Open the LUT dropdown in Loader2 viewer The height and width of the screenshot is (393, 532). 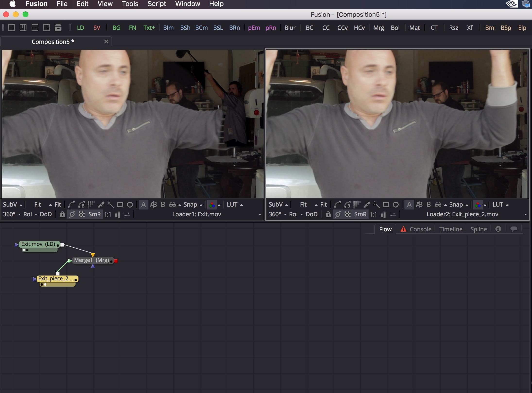(500, 205)
